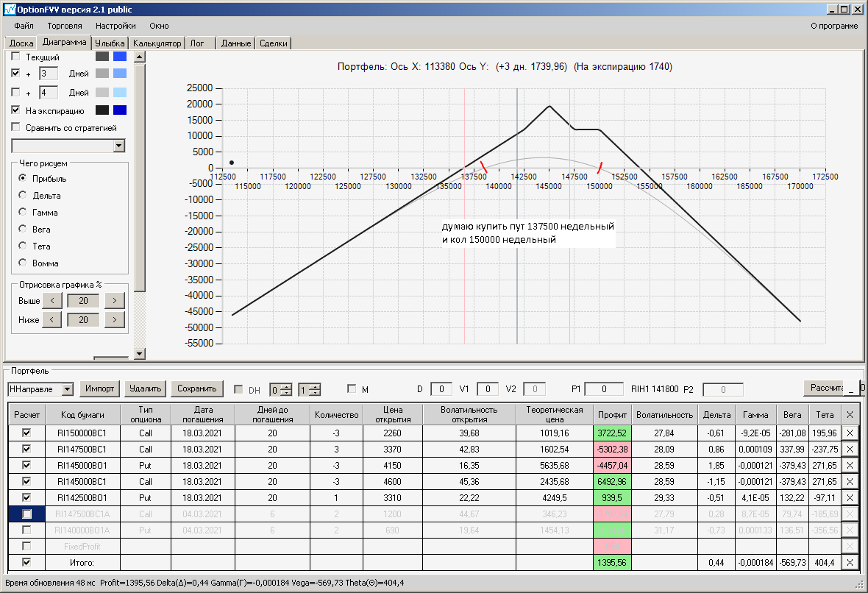868x593 pixels.
Task: Click the dark gray Текущий color swatch
Action: click(x=102, y=56)
